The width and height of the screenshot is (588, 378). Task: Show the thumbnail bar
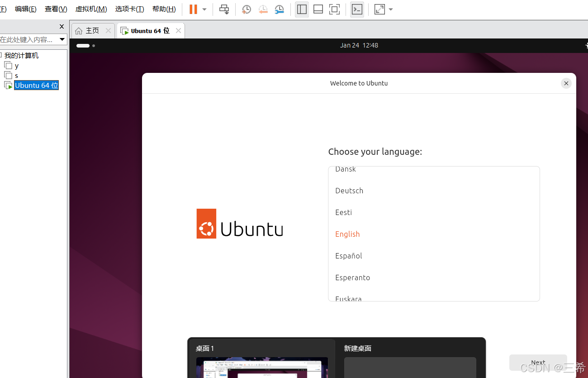318,9
